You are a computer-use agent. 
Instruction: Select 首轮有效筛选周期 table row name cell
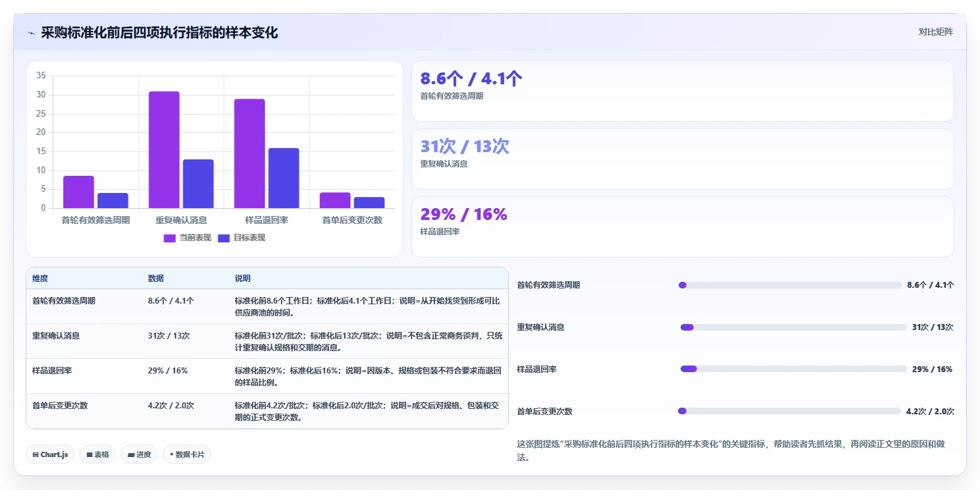point(64,300)
